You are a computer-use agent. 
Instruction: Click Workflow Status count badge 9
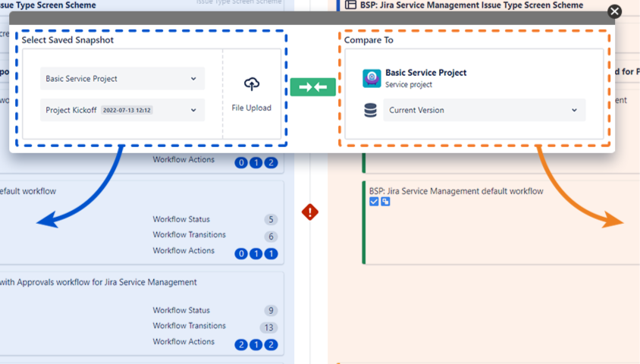click(271, 311)
